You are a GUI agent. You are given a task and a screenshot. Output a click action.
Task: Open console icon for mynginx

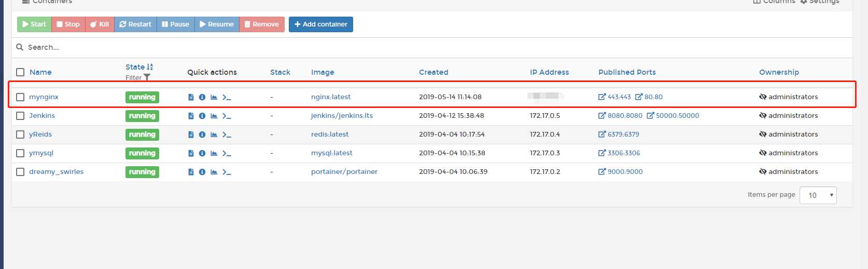(x=227, y=97)
